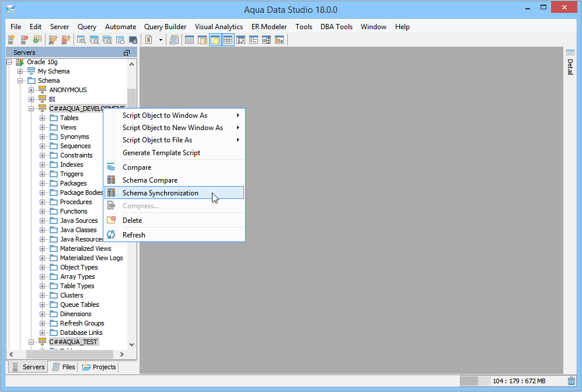Click the table data grid window icon
This screenshot has height=392, width=582.
tap(189, 40)
